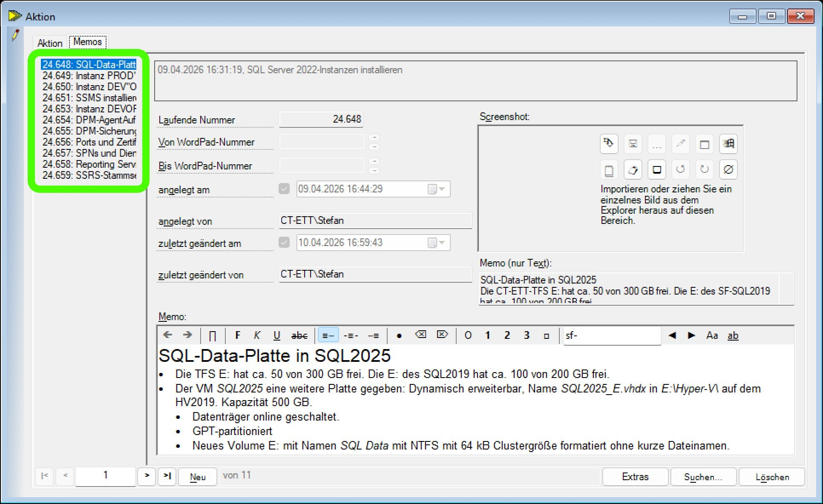Click the sf- search text field
The image size is (823, 504).
pos(612,335)
